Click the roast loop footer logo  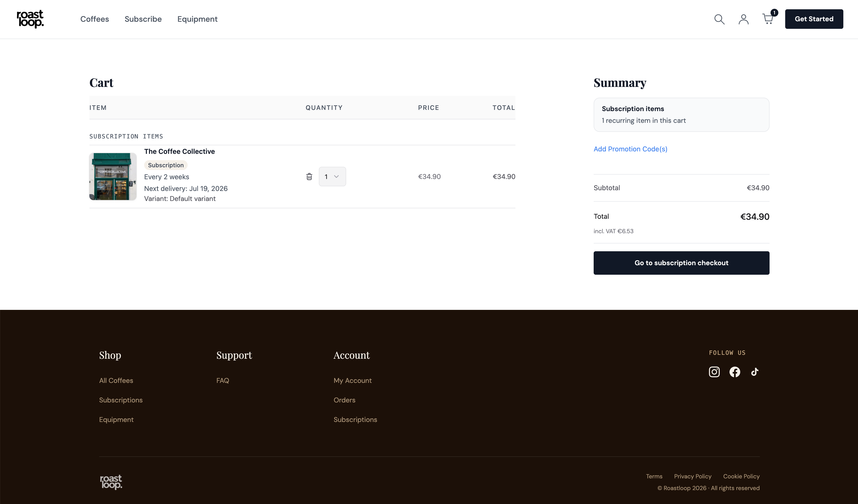coord(111,482)
